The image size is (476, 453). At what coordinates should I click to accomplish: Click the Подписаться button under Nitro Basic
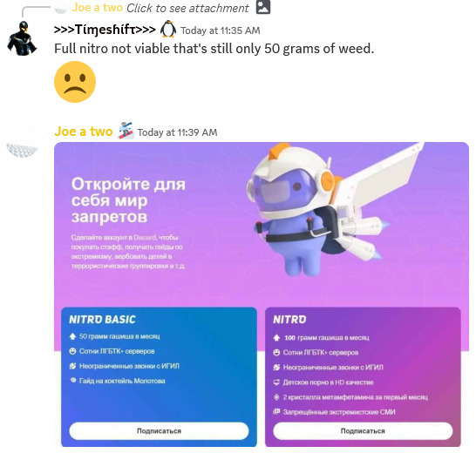[159, 431]
